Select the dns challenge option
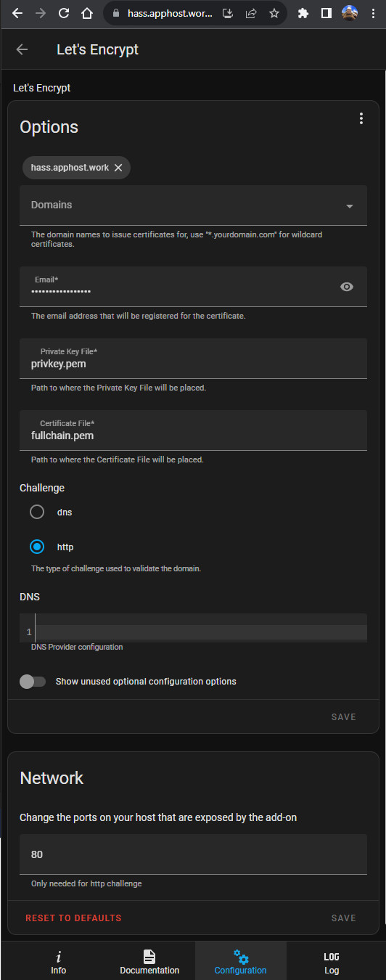Image resolution: width=386 pixels, height=980 pixels. pyautogui.click(x=37, y=512)
